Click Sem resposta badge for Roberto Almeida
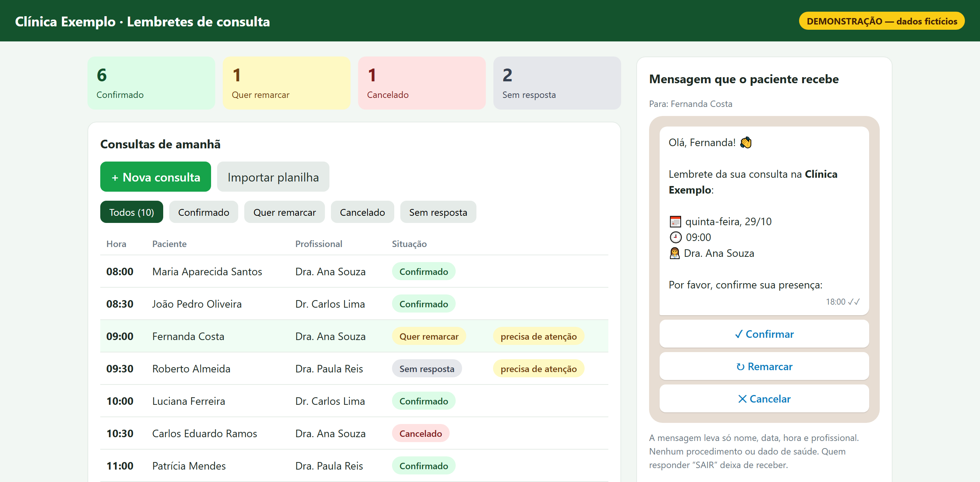The image size is (980, 482). coord(426,368)
